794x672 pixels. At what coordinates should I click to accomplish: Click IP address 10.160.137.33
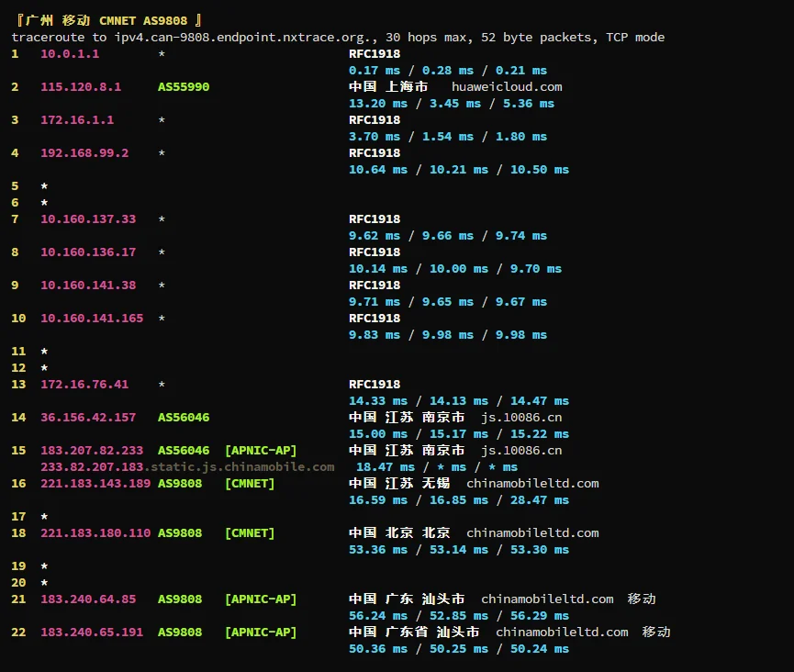click(88, 219)
